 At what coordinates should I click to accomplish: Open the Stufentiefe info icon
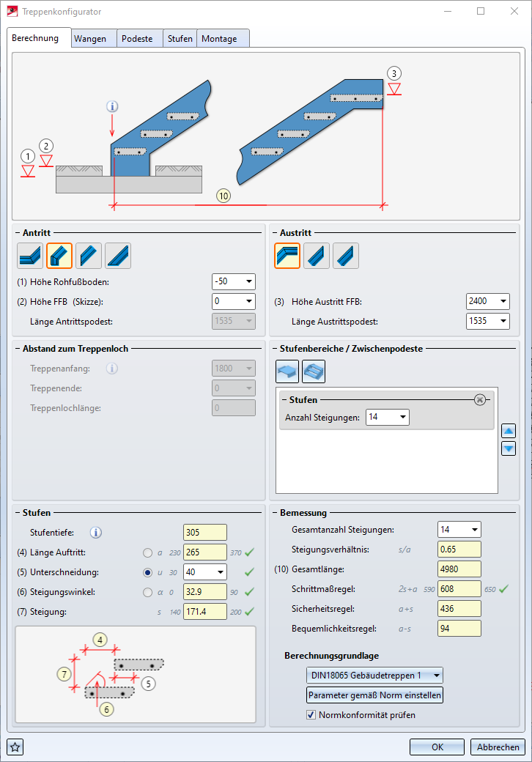click(96, 533)
